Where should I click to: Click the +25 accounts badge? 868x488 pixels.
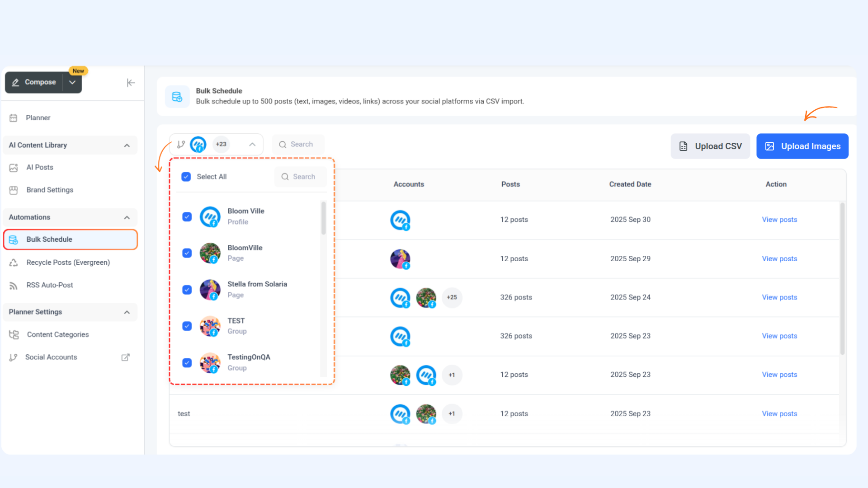click(452, 297)
